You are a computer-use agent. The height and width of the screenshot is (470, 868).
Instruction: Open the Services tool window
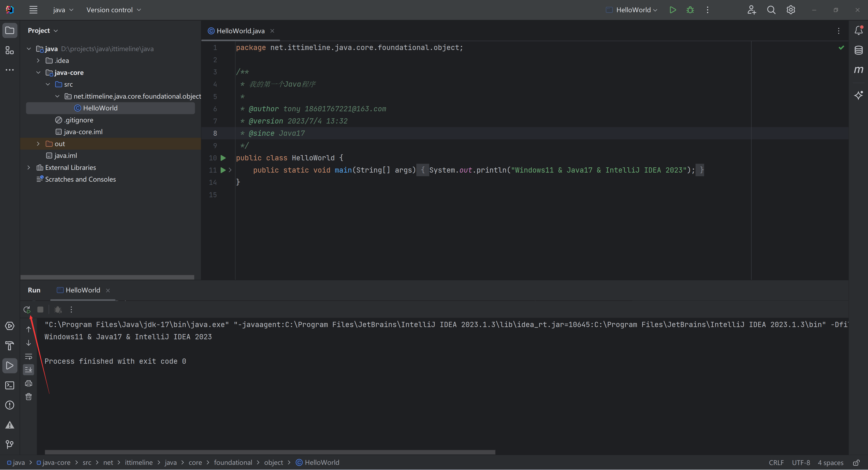(10, 326)
